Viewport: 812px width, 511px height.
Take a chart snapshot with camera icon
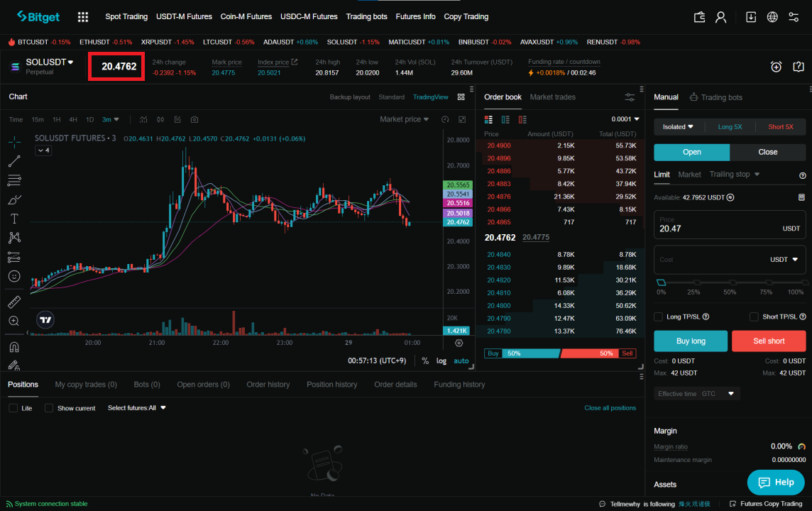194,120
